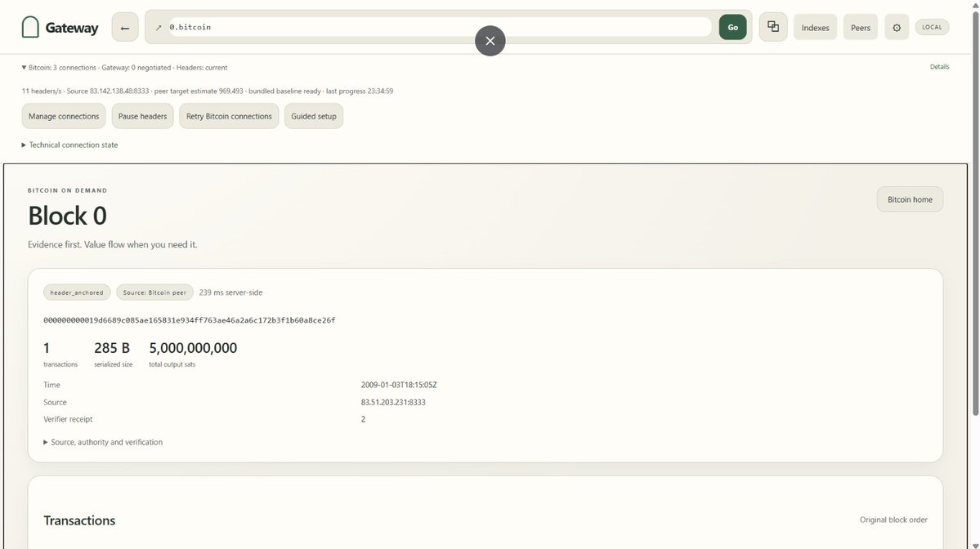Dismiss the overlay with the round X button
The height and width of the screenshot is (549, 980).
point(490,41)
